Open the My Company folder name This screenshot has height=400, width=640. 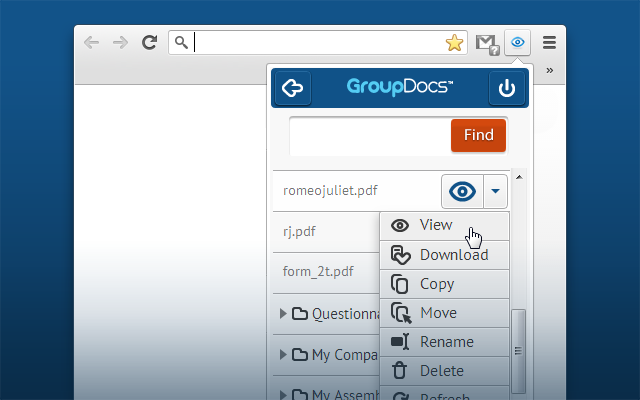tap(345, 355)
